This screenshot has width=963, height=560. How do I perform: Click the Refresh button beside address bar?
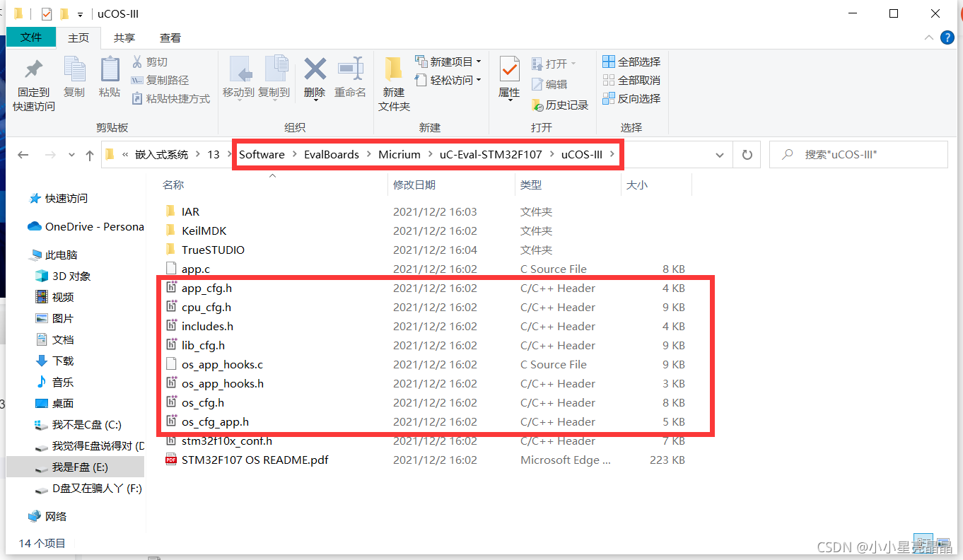[x=747, y=155]
